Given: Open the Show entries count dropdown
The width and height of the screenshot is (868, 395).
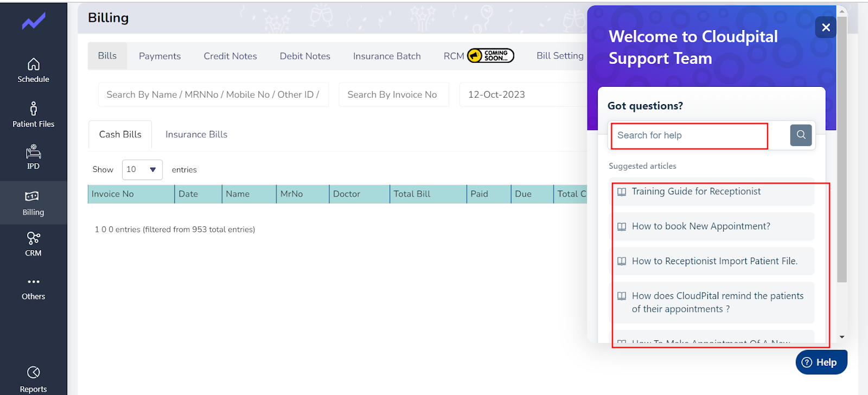Looking at the screenshot, I should point(142,169).
